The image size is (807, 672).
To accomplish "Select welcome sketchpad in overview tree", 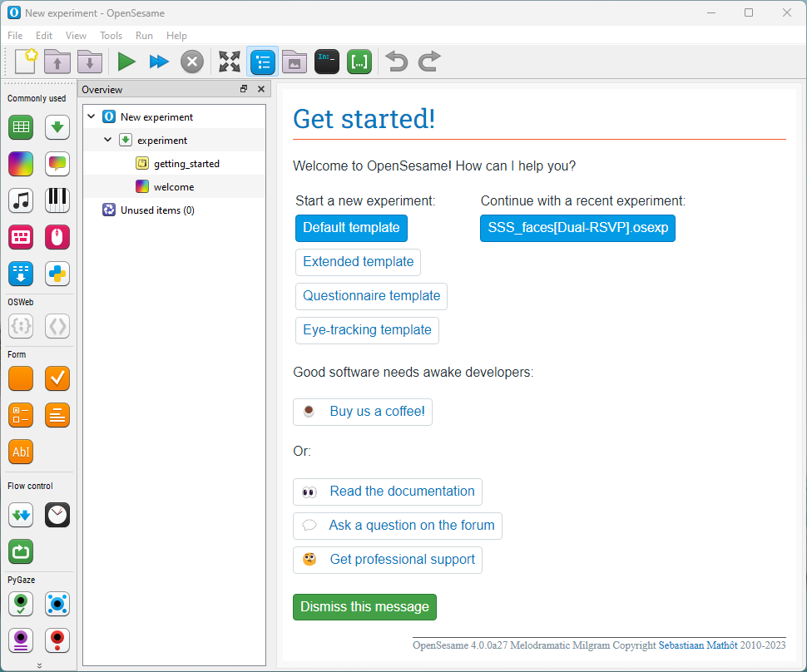I will (174, 187).
